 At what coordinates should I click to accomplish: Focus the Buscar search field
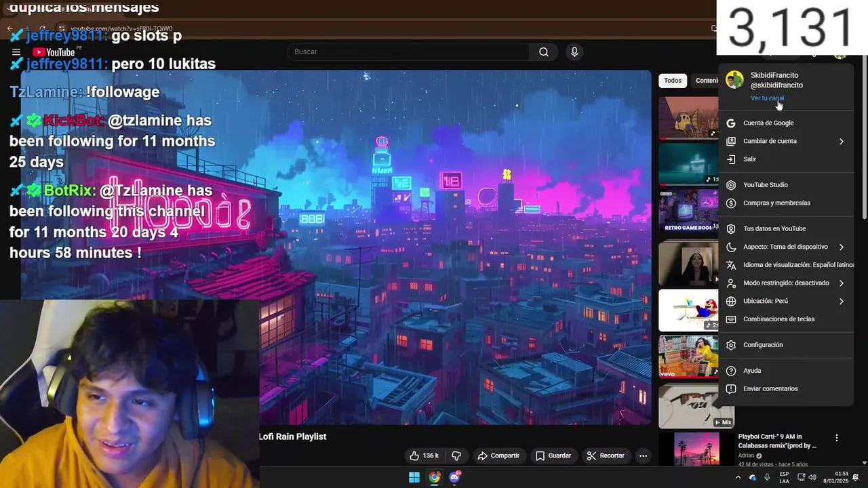408,52
